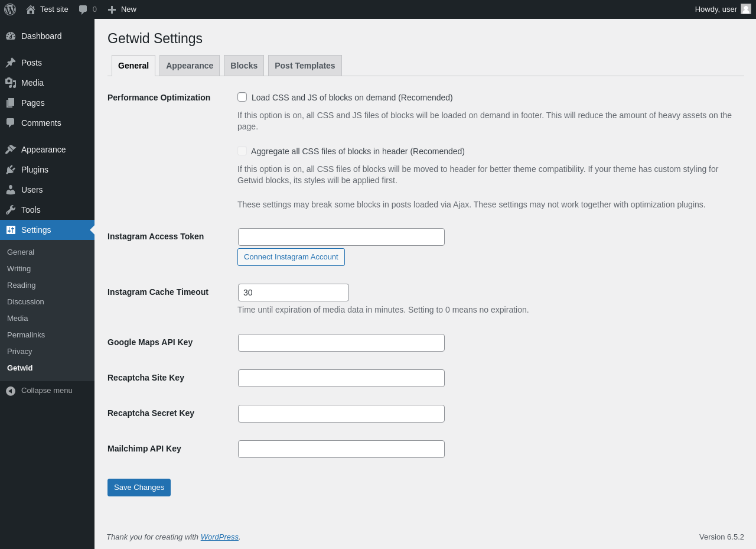The image size is (756, 549).
Task: Open Tools via the wrench icon
Action: tap(11, 210)
